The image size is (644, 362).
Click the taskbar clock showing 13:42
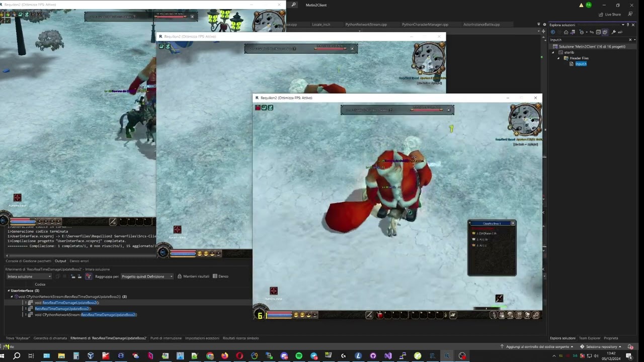point(611,356)
